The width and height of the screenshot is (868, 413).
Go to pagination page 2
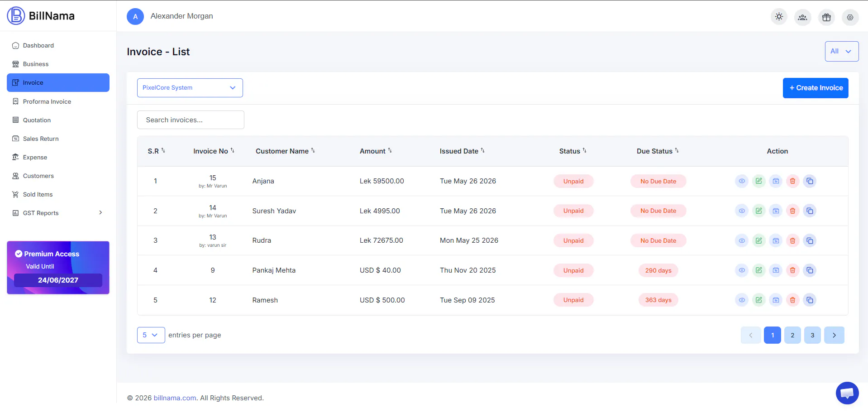click(x=792, y=335)
